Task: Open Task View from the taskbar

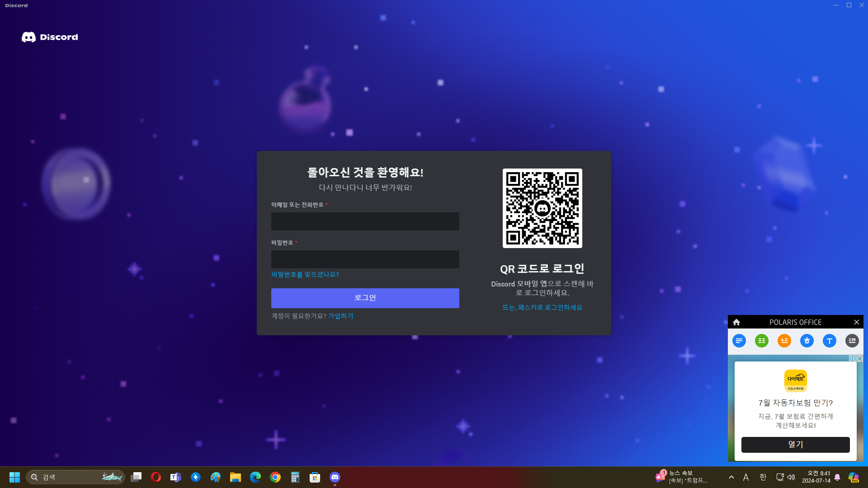Action: [136, 477]
